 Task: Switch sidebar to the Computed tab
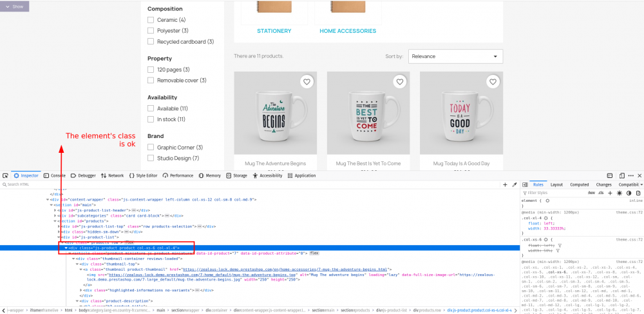579,185
